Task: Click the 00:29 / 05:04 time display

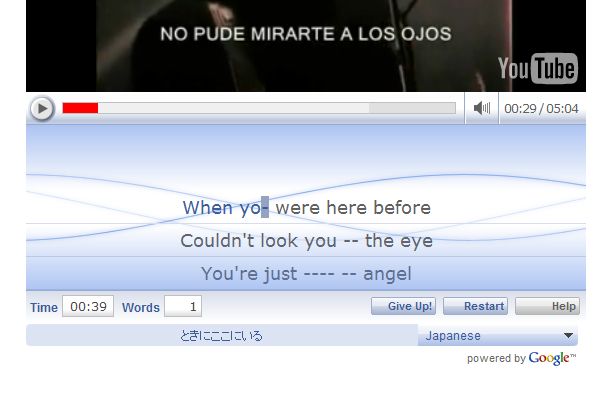Action: pos(541,109)
